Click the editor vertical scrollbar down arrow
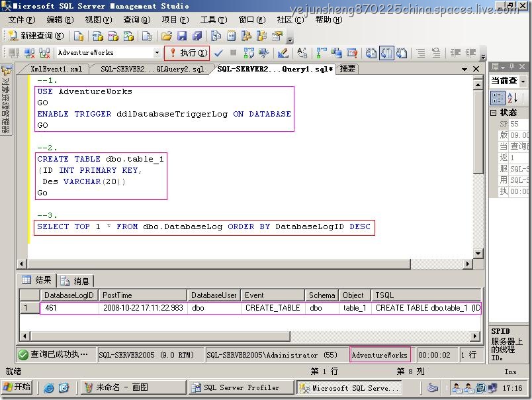Image resolution: width=532 pixels, height=400 pixels. (478, 253)
